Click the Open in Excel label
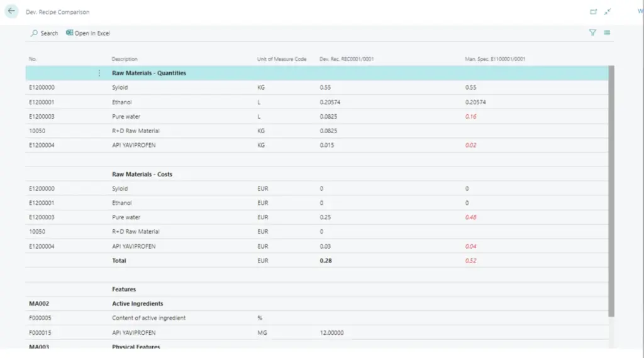The image size is (644, 358). [92, 33]
